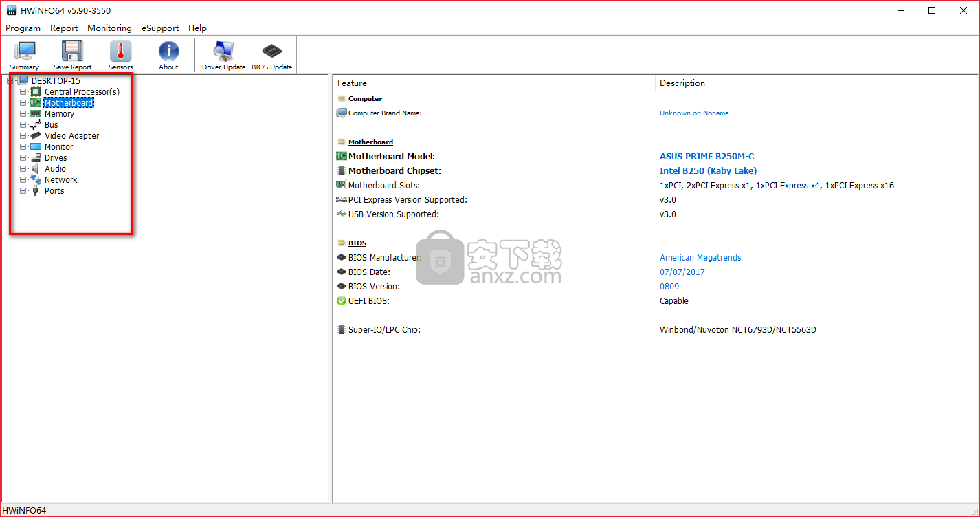Click the ASUS PRIME B250M-C link

coord(707,157)
